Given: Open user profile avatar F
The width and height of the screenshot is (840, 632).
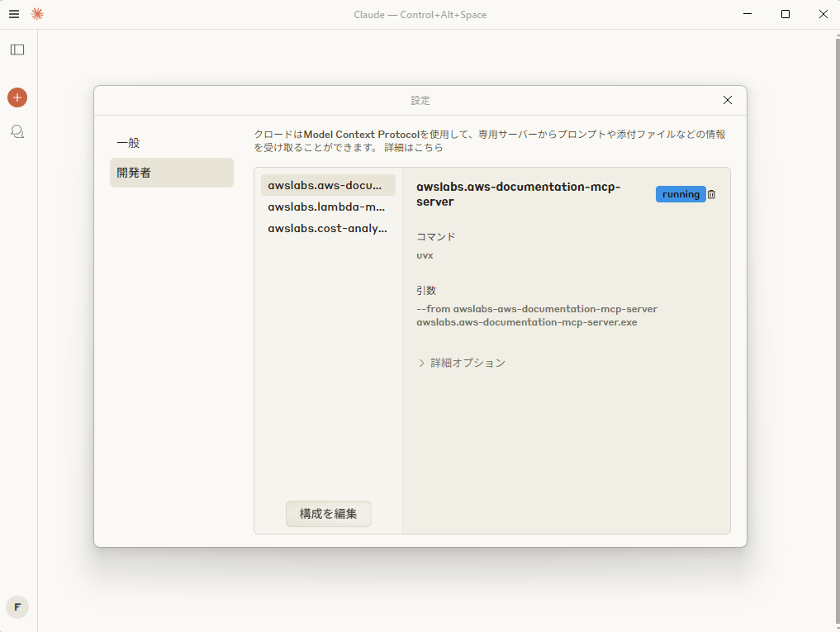Looking at the screenshot, I should pos(17,607).
